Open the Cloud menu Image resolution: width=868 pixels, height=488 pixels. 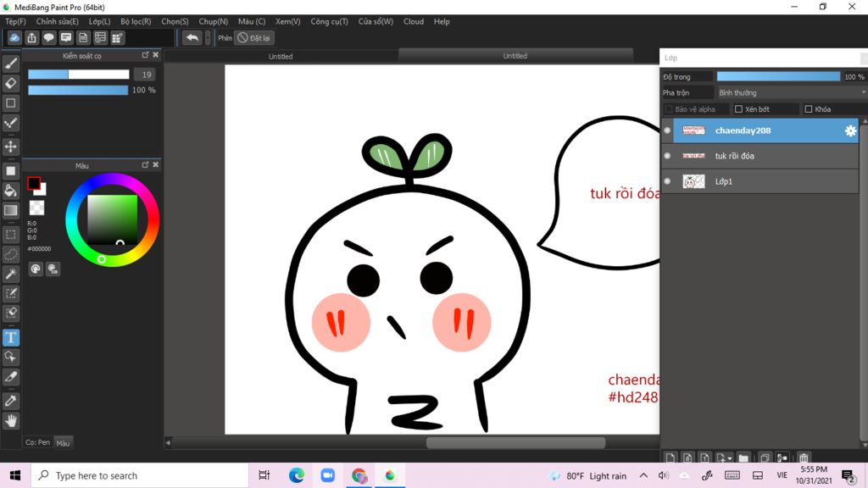point(414,21)
